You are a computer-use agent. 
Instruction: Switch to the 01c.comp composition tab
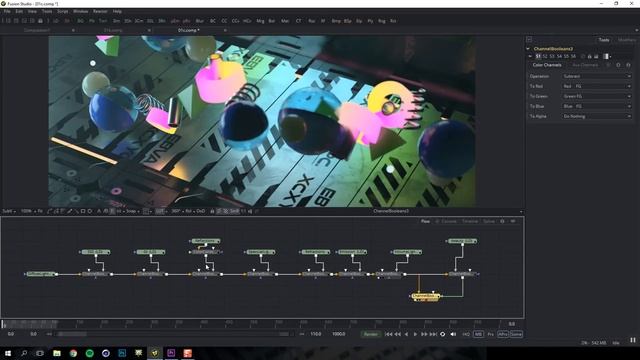189,30
